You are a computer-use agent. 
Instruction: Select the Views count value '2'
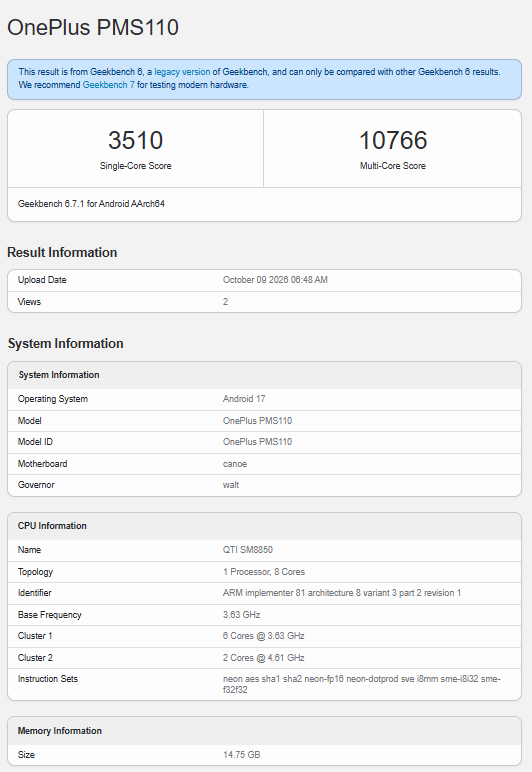coord(225,302)
